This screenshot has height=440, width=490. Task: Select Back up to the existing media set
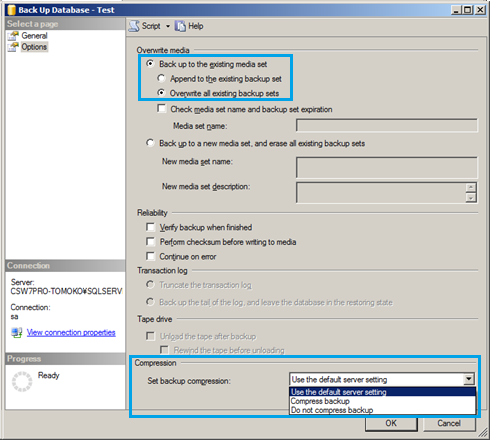click(150, 63)
